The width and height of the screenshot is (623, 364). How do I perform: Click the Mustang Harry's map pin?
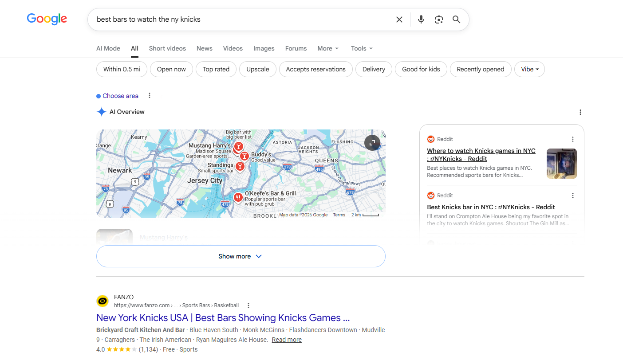click(x=239, y=147)
